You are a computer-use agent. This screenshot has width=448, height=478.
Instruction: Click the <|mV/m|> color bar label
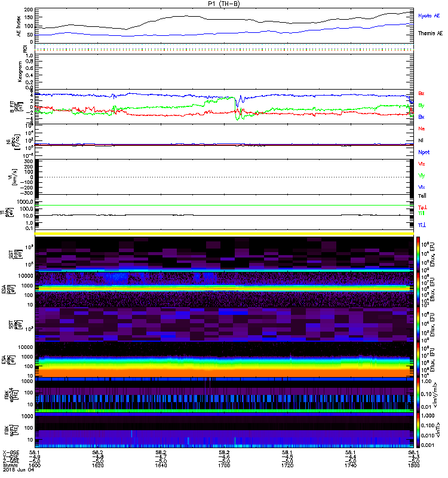436,396
